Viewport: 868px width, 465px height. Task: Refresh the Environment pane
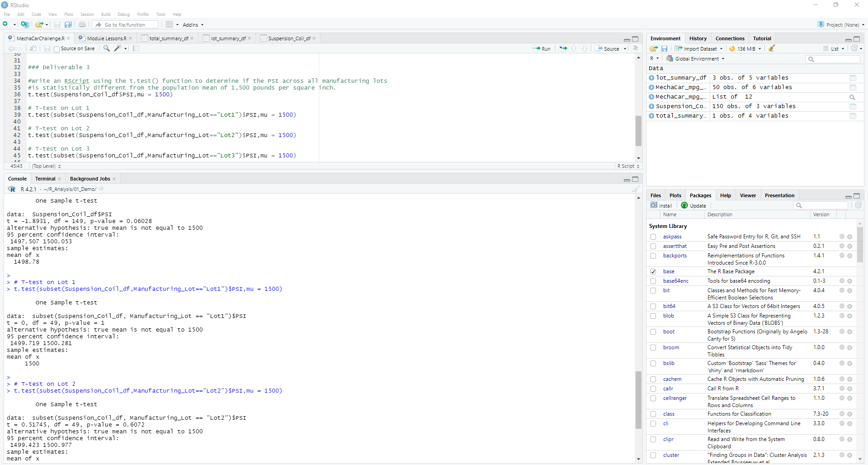[x=854, y=48]
